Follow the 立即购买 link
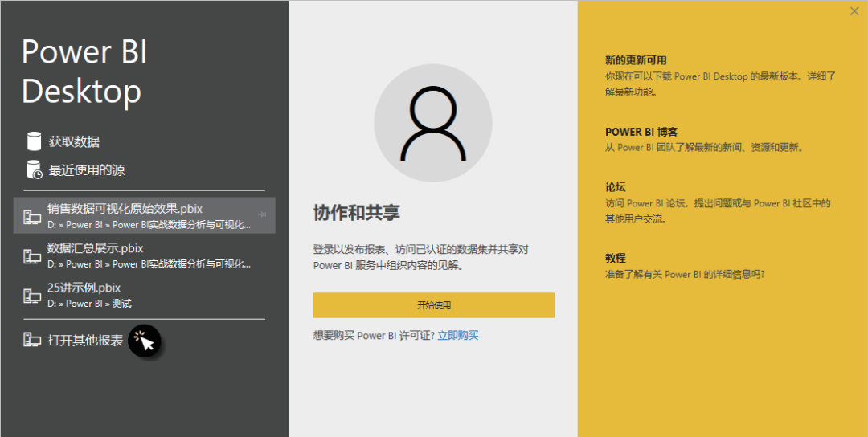Image resolution: width=868 pixels, height=437 pixels. pos(458,335)
